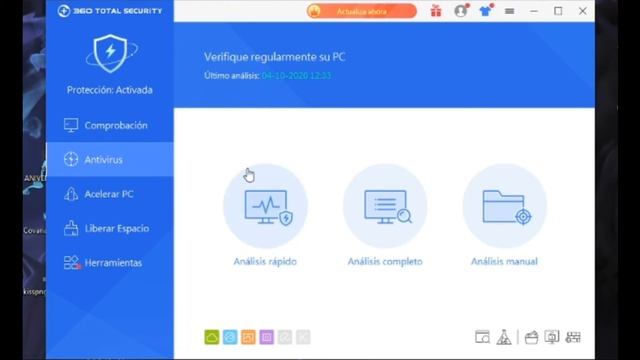The image size is (640, 360).
Task: Click the last scan date 04-10-2020 link
Action: 296,76
